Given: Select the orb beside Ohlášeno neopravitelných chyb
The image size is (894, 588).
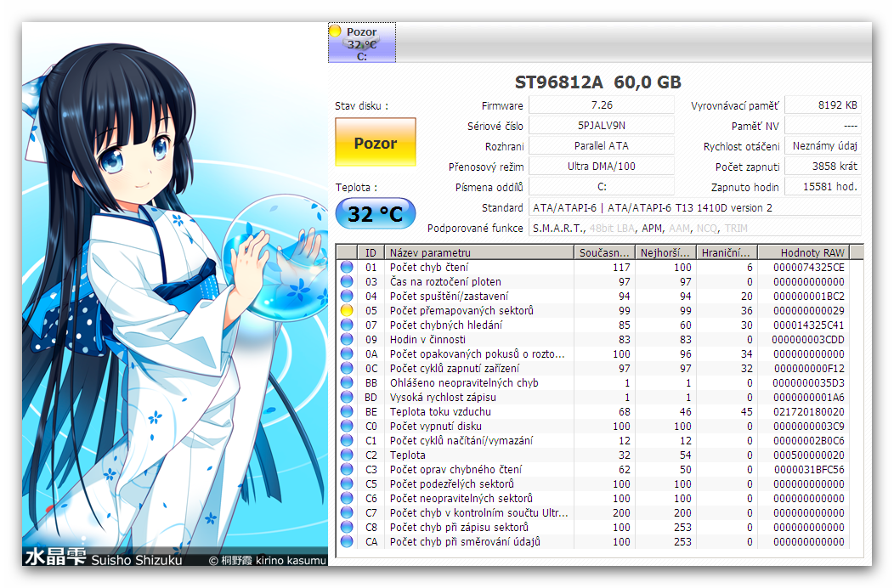Looking at the screenshot, I should coord(347,382).
